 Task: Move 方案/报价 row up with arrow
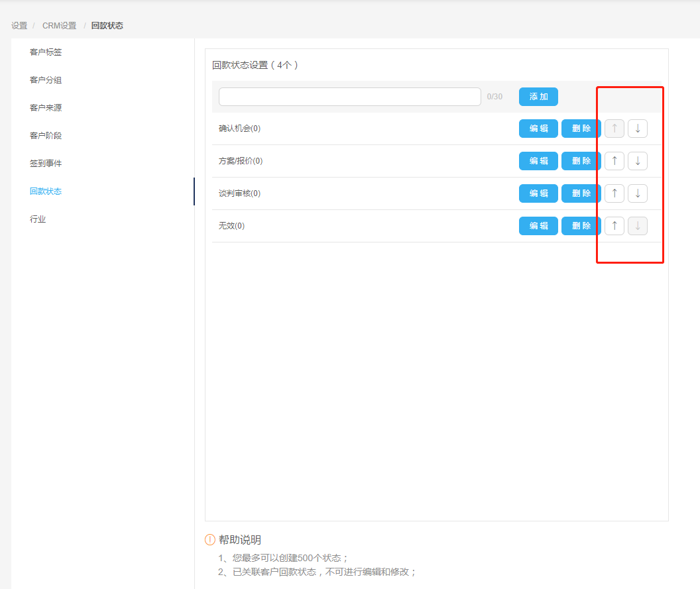click(x=614, y=161)
